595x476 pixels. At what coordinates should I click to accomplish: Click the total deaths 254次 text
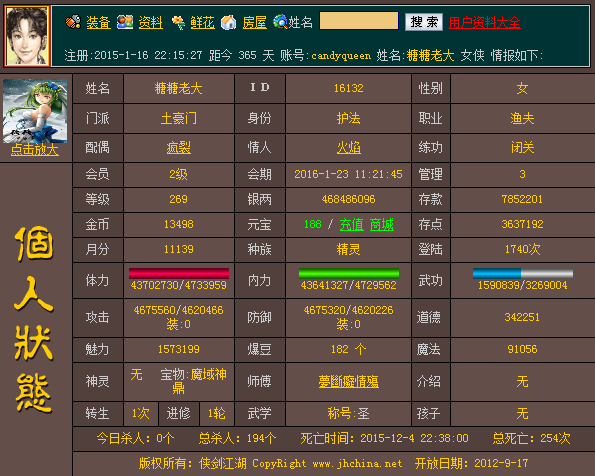tap(556, 438)
